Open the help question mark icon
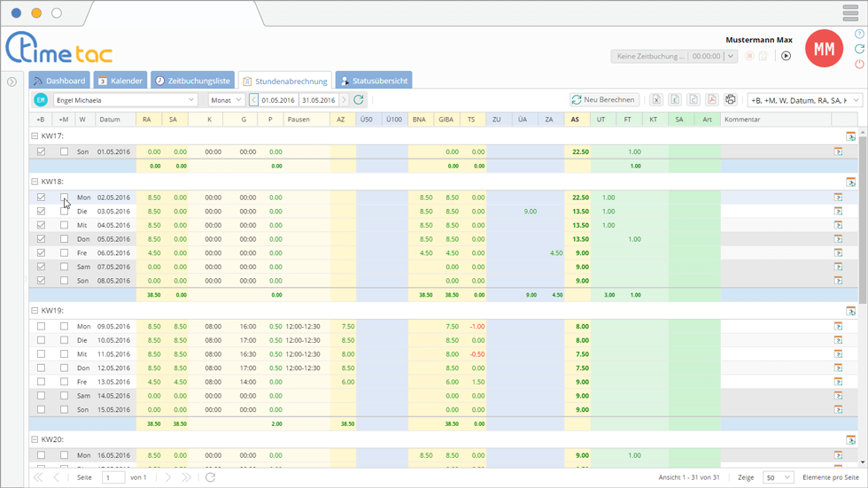 [859, 34]
